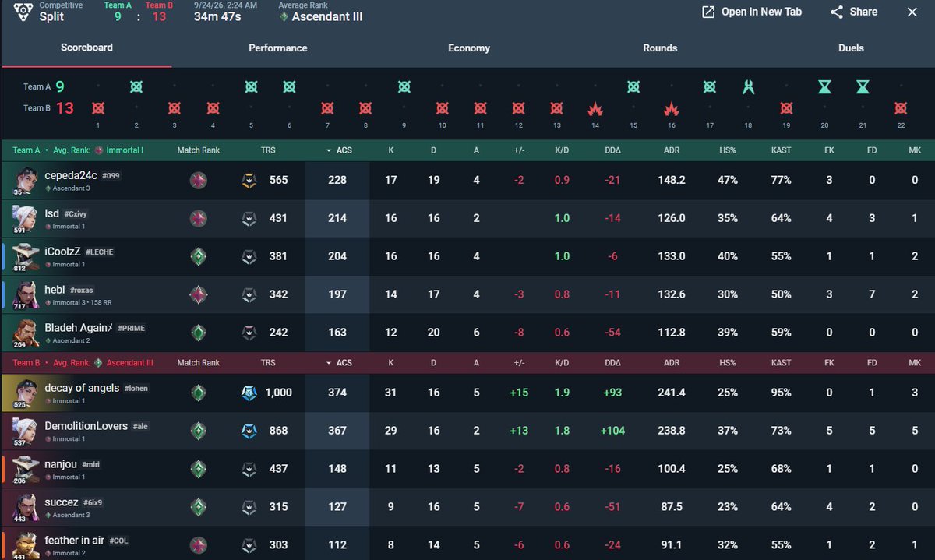Click Bladeh Again match rank icon

199,333
